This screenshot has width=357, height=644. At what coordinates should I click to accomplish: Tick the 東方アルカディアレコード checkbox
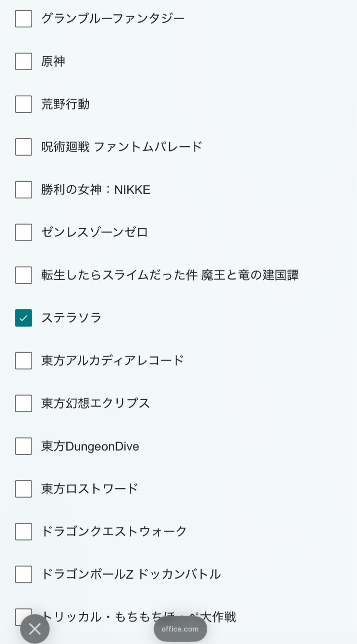point(24,361)
